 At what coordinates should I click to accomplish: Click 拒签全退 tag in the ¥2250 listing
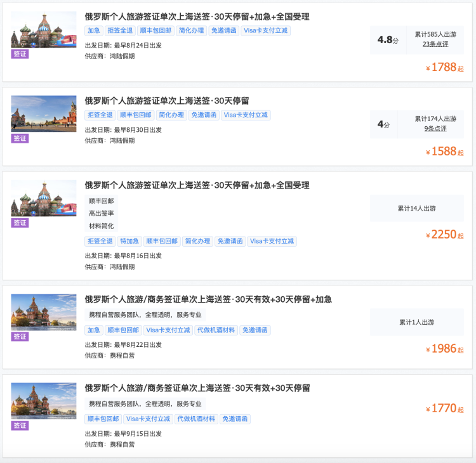[x=100, y=241]
